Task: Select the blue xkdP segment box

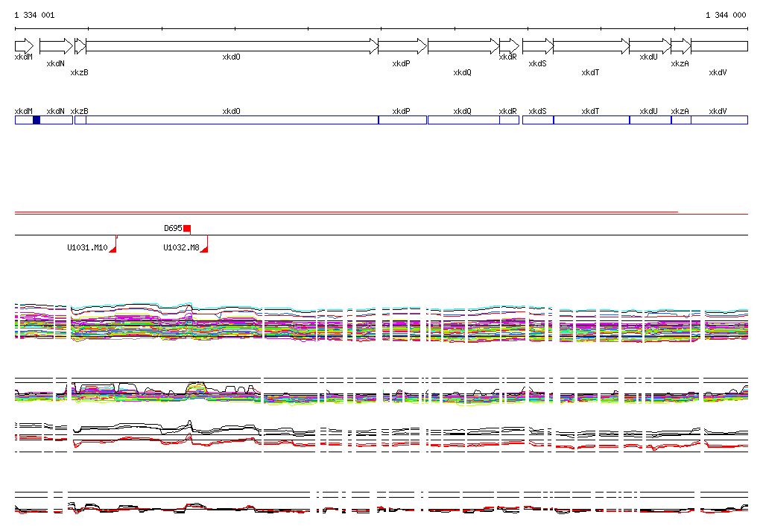Action: coord(402,120)
